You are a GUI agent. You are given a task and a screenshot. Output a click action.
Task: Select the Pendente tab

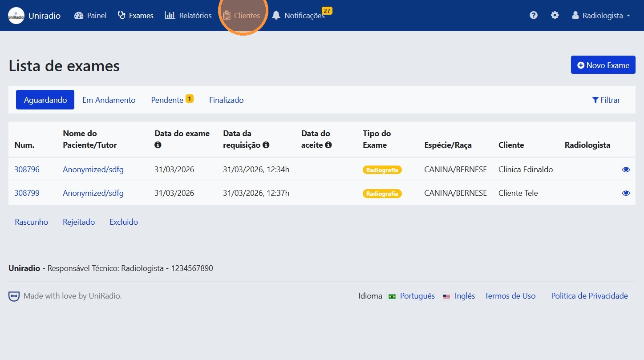point(167,100)
